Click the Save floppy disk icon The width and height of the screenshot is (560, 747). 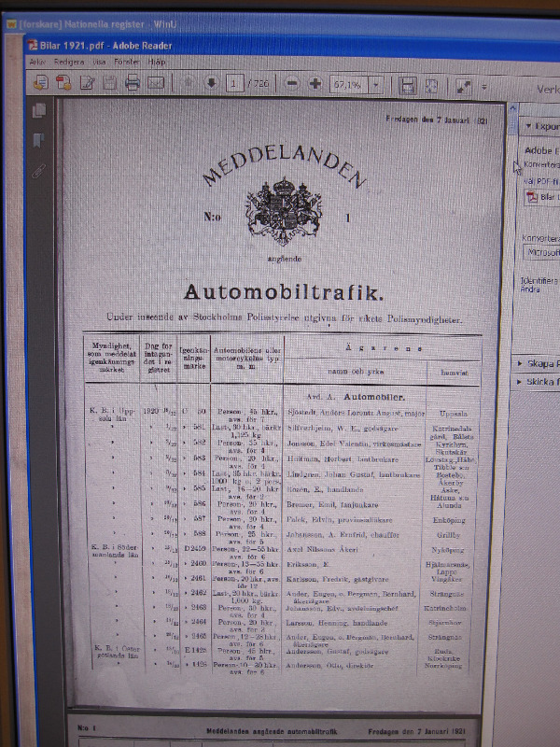[x=109, y=83]
